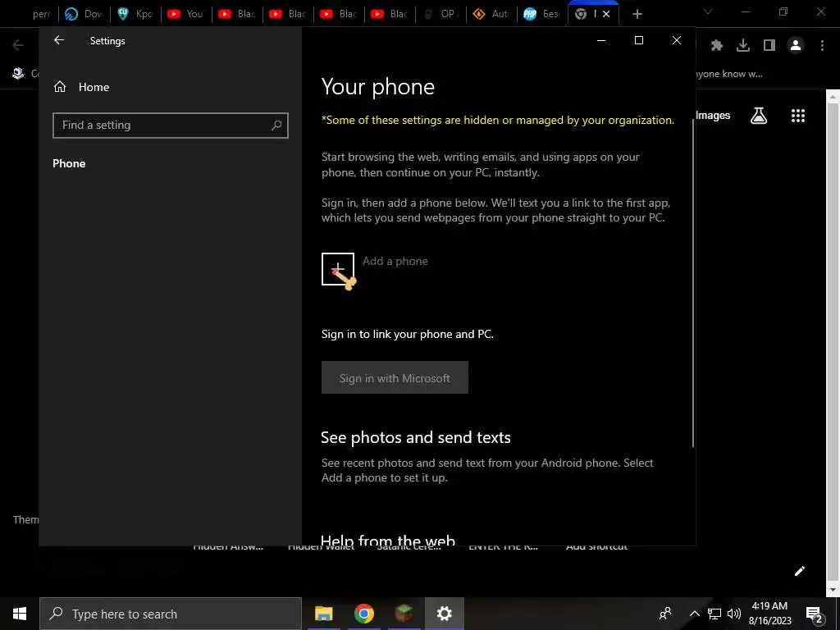Click the Chrome page scrollbar up arrow
The width and height of the screenshot is (840, 630).
point(833,97)
